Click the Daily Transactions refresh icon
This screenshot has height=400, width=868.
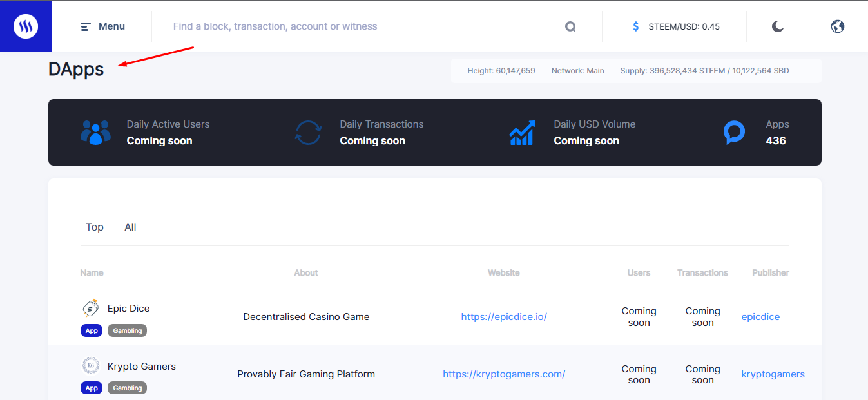308,133
